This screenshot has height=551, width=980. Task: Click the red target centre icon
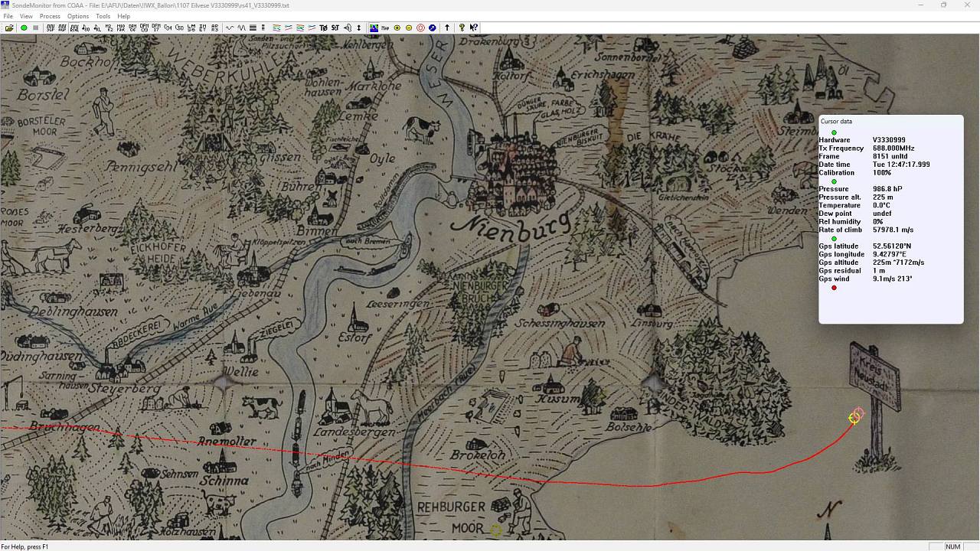(x=420, y=28)
